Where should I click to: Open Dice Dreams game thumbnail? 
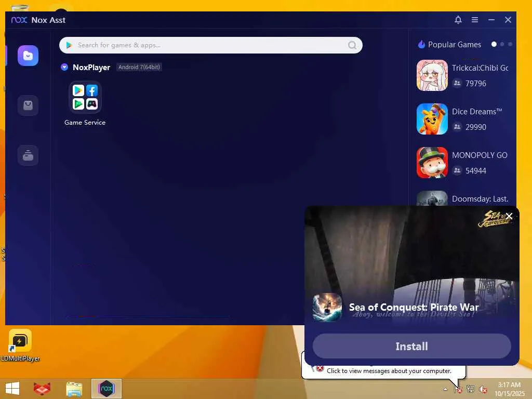(432, 119)
